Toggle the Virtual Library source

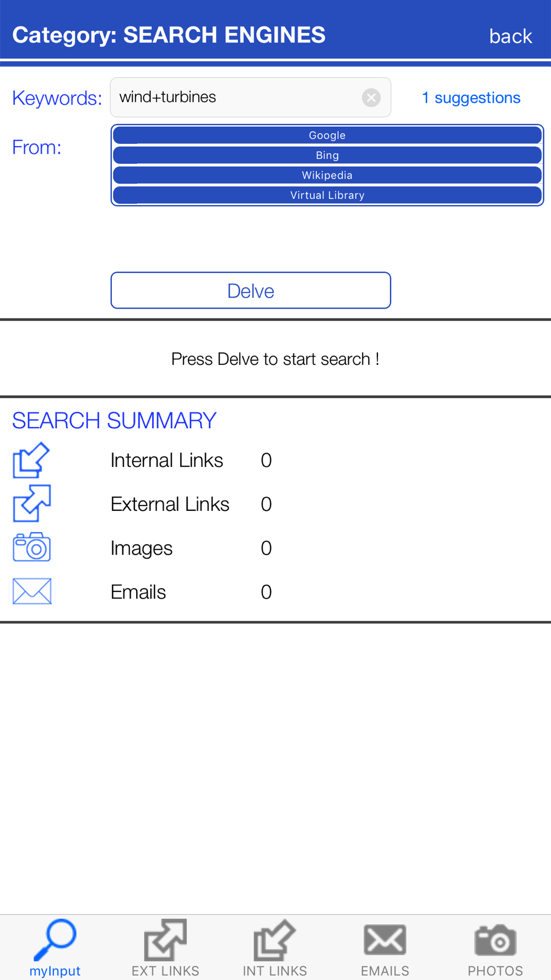coord(327,195)
